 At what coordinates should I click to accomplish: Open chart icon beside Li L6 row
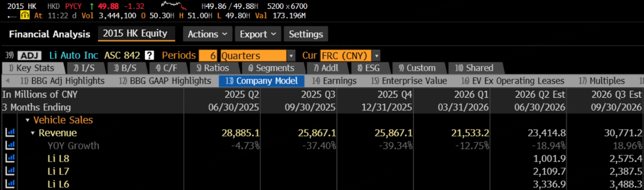(10, 183)
